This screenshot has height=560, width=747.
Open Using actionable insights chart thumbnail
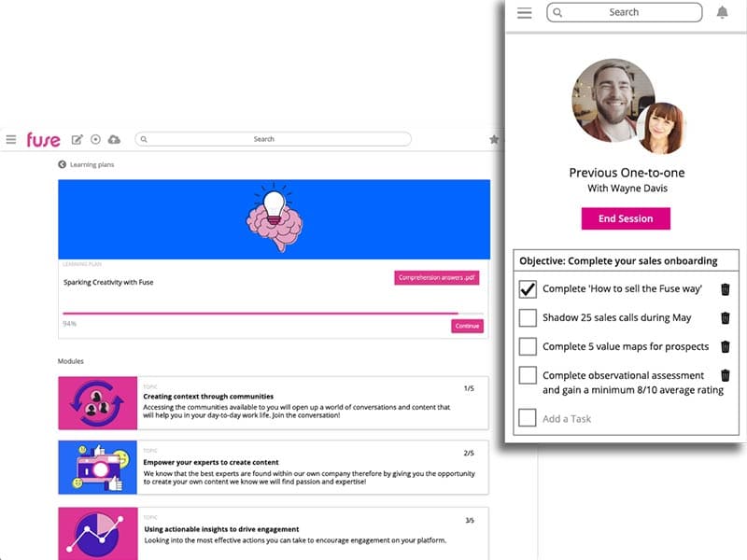click(98, 533)
